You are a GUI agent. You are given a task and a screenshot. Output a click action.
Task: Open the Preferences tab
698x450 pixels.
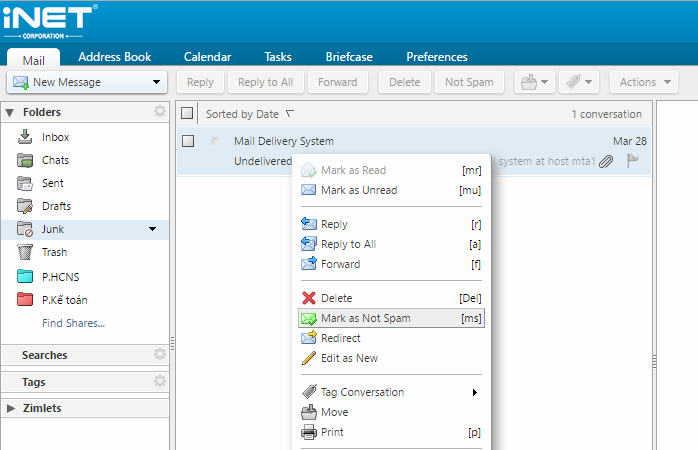pos(437,57)
